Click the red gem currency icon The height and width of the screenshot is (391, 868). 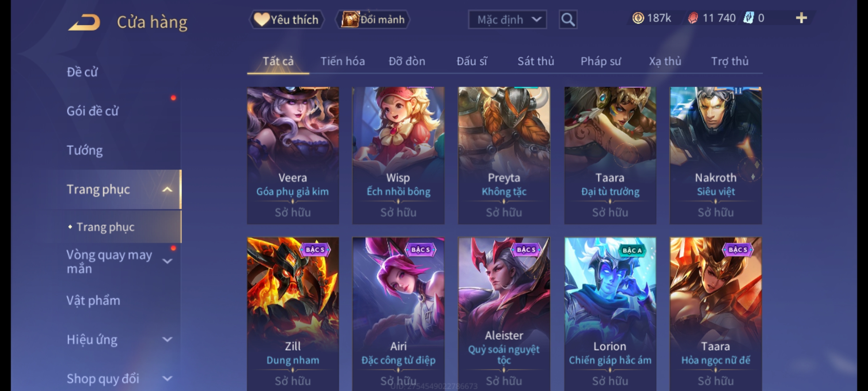click(x=693, y=18)
